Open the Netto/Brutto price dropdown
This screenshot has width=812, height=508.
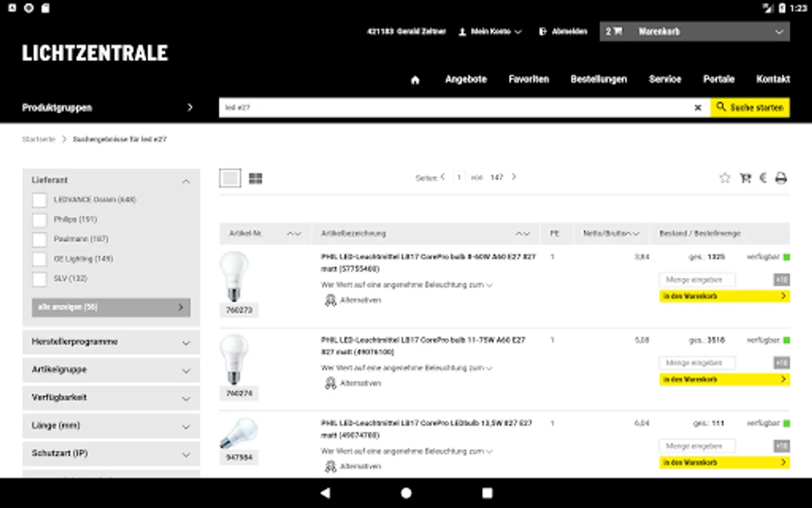pos(611,234)
